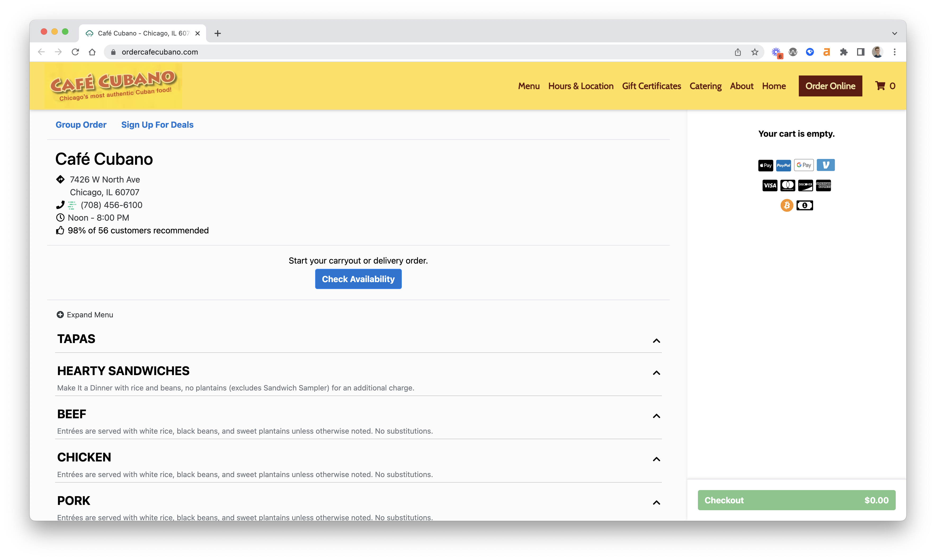Viewport: 936px width, 560px height.
Task: Click the CHICKEN section heading
Action: point(84,457)
